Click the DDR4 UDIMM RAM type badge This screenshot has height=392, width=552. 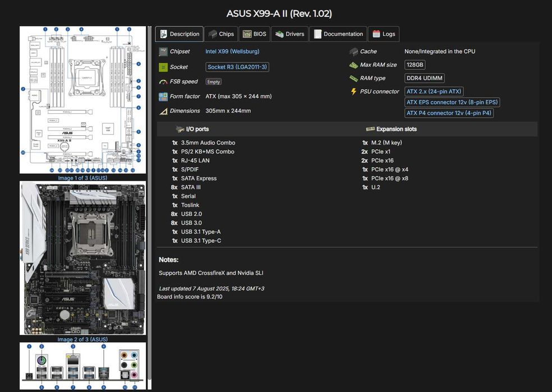pos(424,78)
